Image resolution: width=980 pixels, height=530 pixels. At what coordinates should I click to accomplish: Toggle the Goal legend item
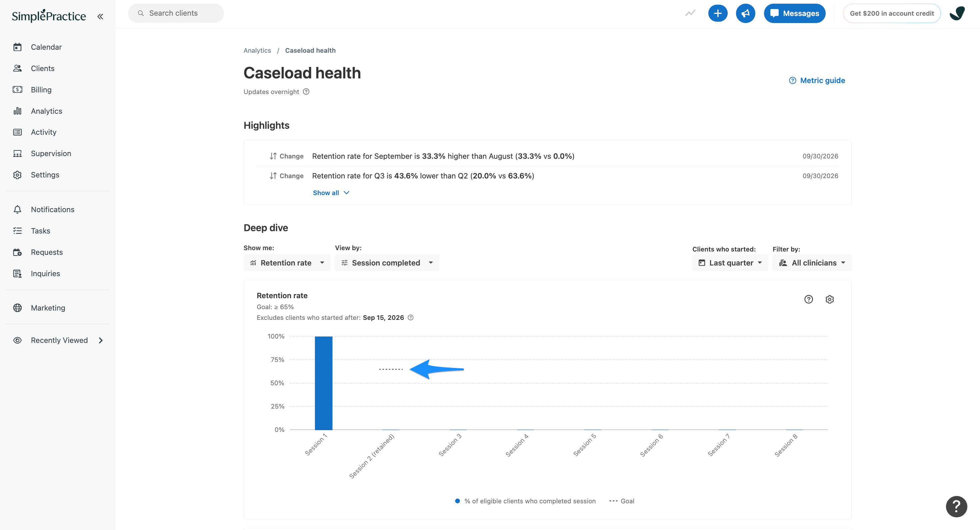(622, 501)
